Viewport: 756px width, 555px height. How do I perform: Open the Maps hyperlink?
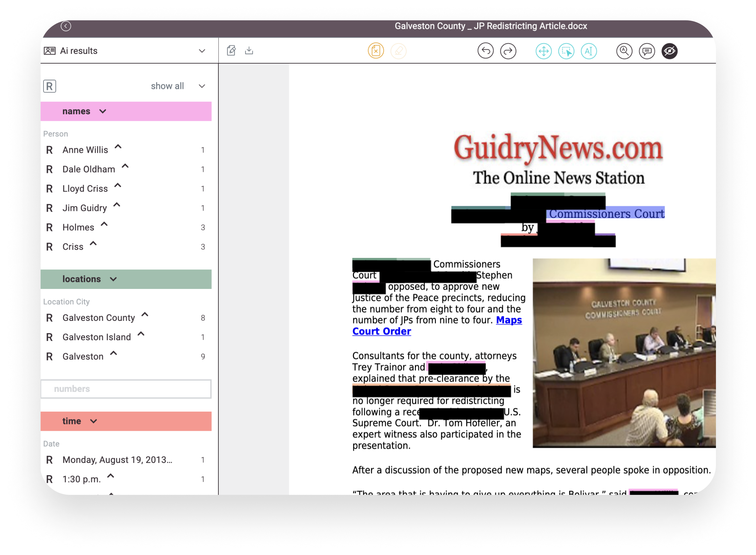(508, 320)
